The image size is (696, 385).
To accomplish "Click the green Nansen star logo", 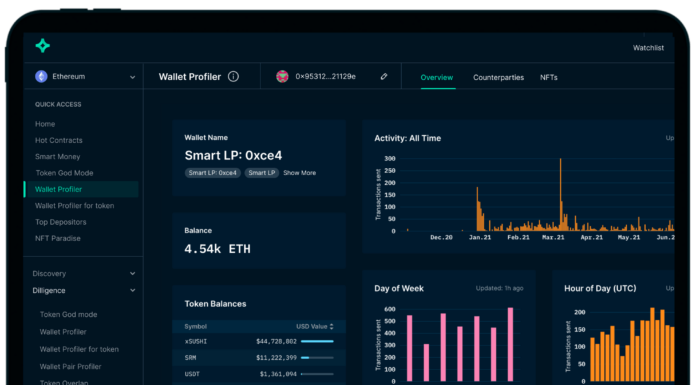I will 43,46.
